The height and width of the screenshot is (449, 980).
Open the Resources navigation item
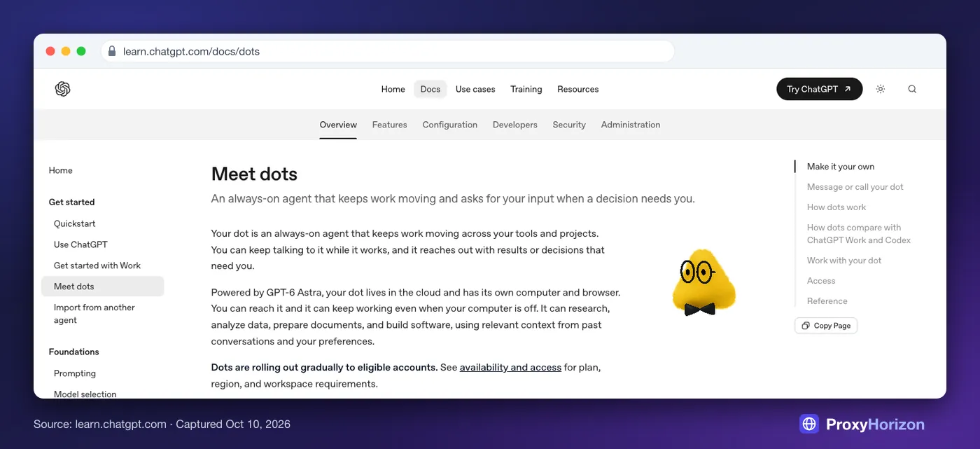[x=578, y=89]
